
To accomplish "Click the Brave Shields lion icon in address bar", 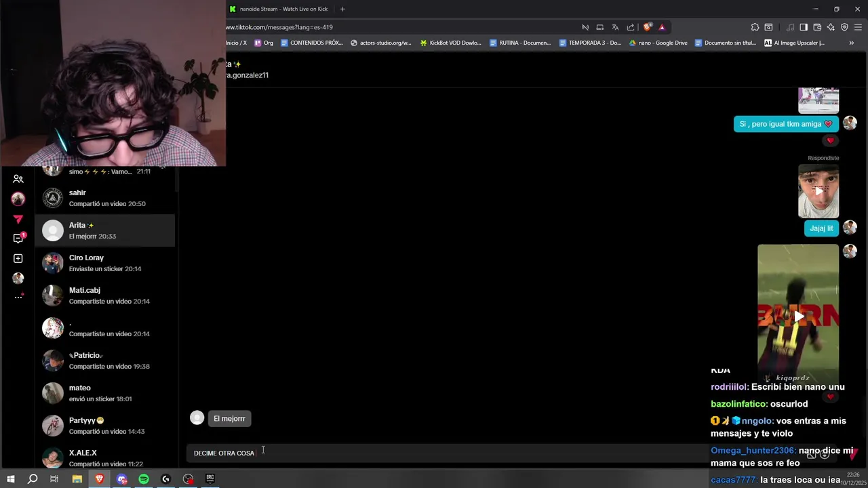I will tap(648, 27).
